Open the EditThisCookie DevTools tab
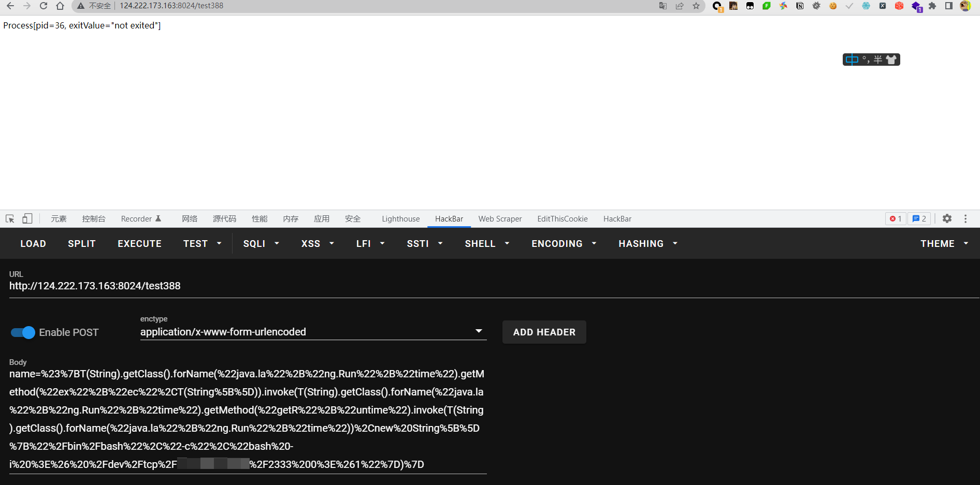980x485 pixels. coord(563,218)
